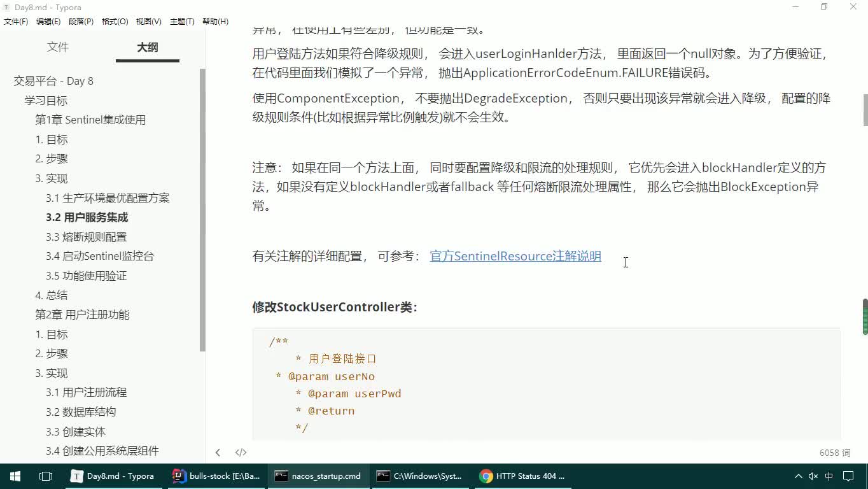Switch to bulls-stock IntelliJ taskbar window
The image size is (868, 489).
click(x=216, y=476)
